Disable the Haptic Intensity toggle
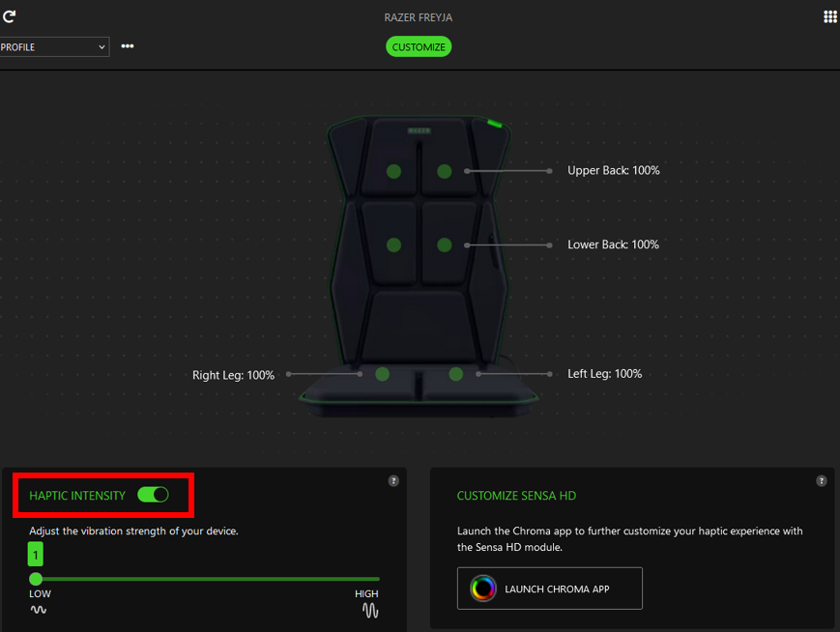 153,494
